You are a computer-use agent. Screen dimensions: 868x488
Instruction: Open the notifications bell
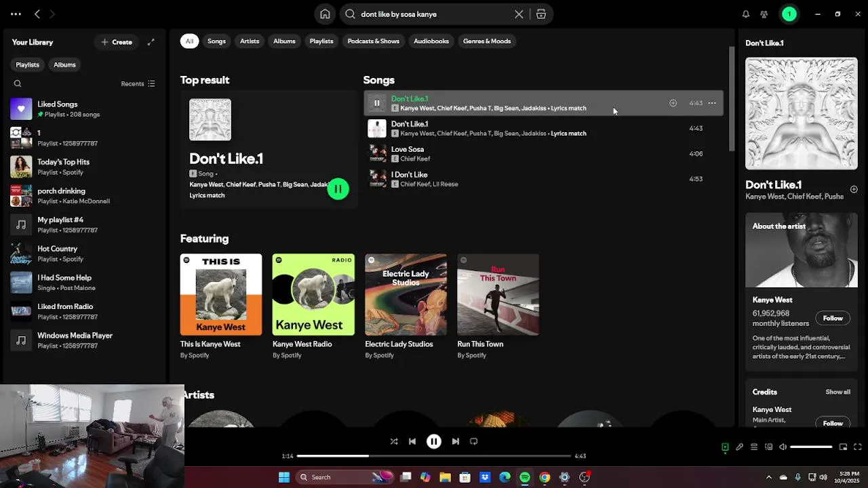coord(746,14)
